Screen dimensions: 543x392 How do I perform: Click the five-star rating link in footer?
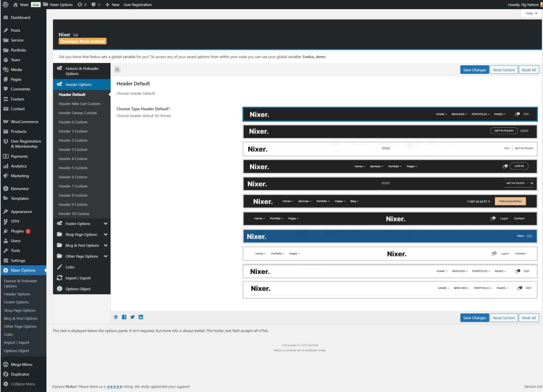[114, 387]
